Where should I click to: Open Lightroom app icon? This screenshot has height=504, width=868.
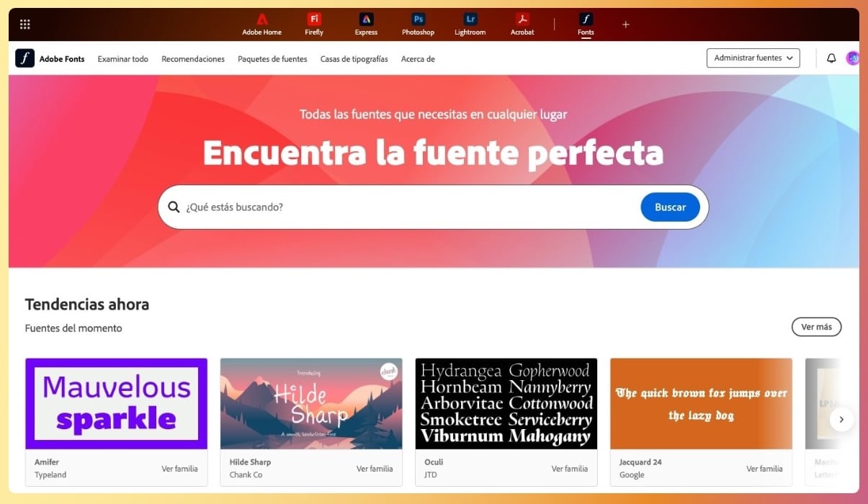(470, 24)
